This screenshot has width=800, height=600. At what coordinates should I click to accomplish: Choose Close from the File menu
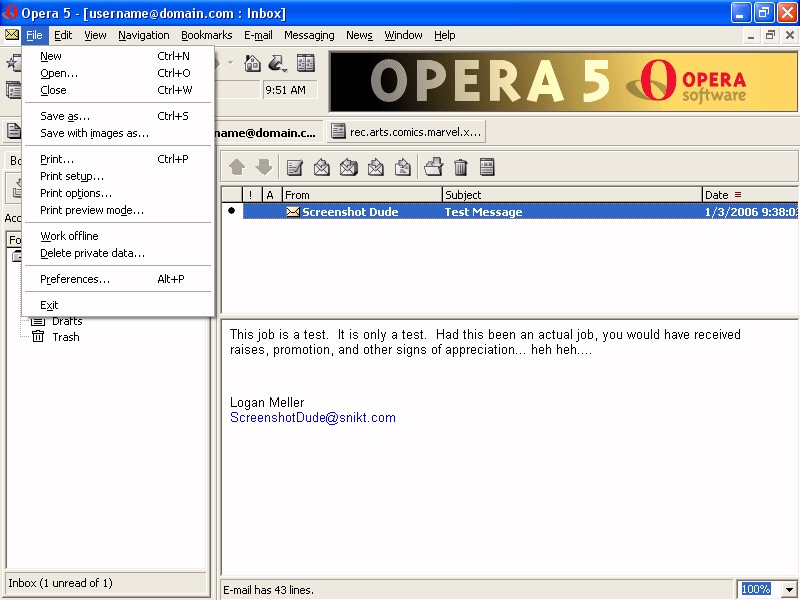point(118,90)
